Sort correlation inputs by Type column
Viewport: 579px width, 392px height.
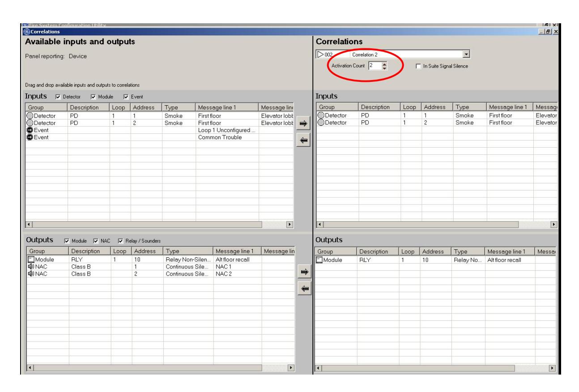[x=468, y=108]
